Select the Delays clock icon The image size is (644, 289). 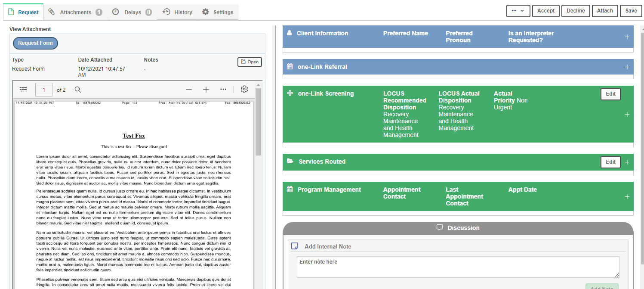[x=115, y=12]
